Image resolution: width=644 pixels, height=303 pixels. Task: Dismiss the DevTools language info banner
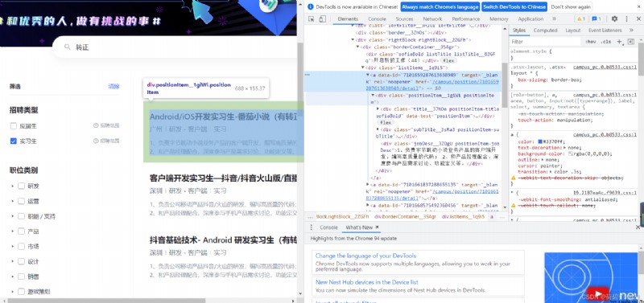pos(638,6)
